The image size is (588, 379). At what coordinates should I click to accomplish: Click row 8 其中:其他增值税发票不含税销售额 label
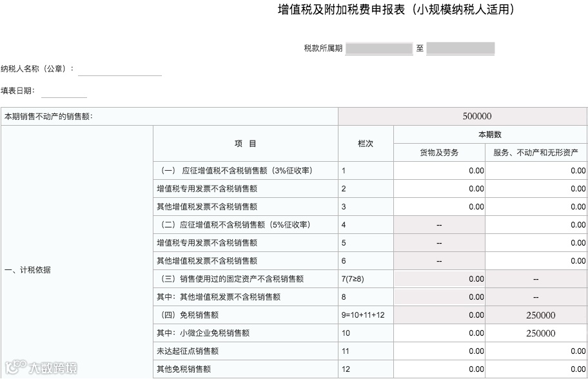219,297
